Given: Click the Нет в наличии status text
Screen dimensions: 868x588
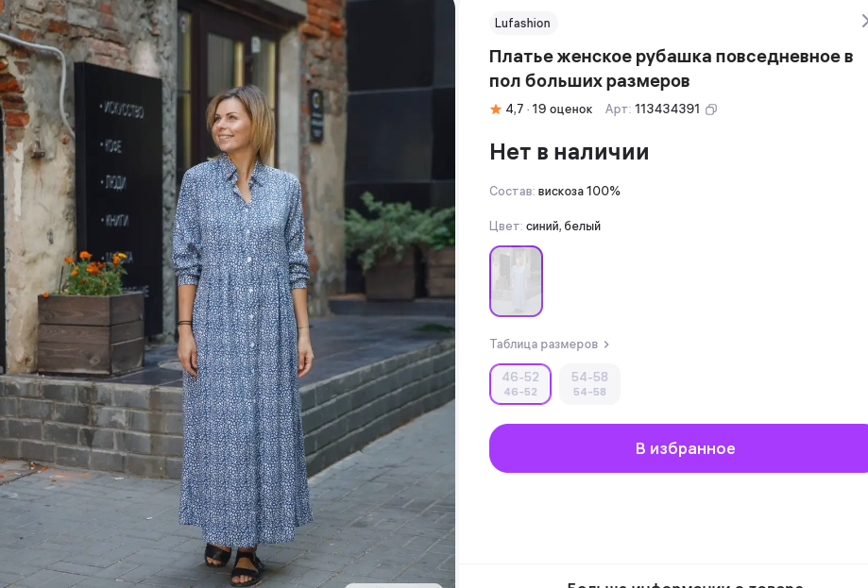Looking at the screenshot, I should [569, 152].
